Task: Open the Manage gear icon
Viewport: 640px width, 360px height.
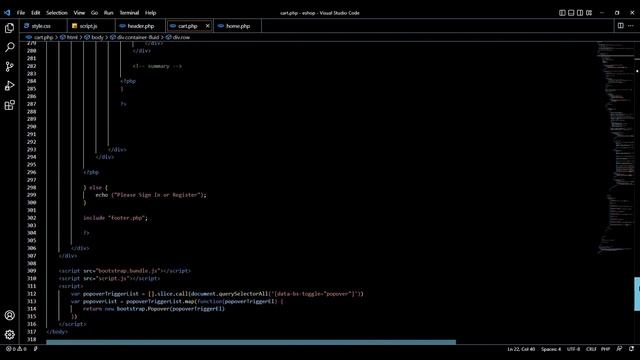Action: click(9, 335)
